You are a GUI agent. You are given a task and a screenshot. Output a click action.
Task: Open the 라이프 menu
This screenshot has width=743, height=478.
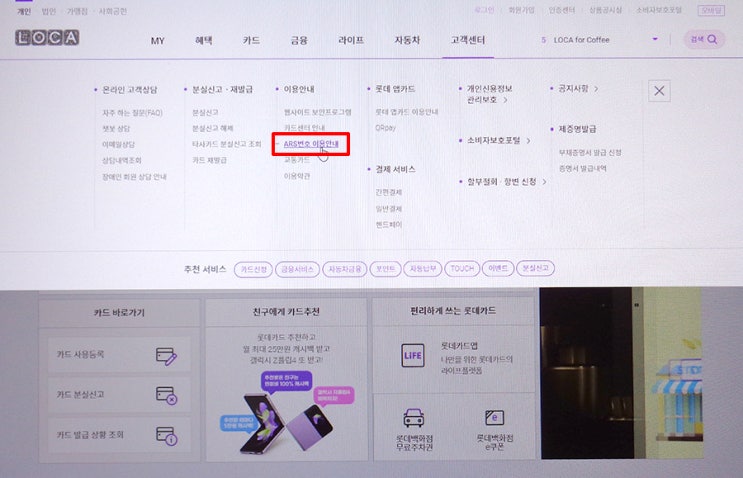pos(351,40)
